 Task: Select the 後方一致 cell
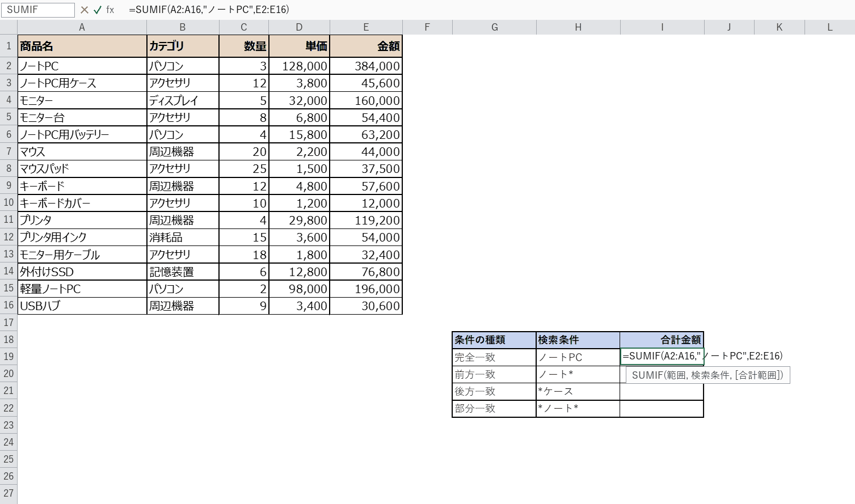[494, 391]
